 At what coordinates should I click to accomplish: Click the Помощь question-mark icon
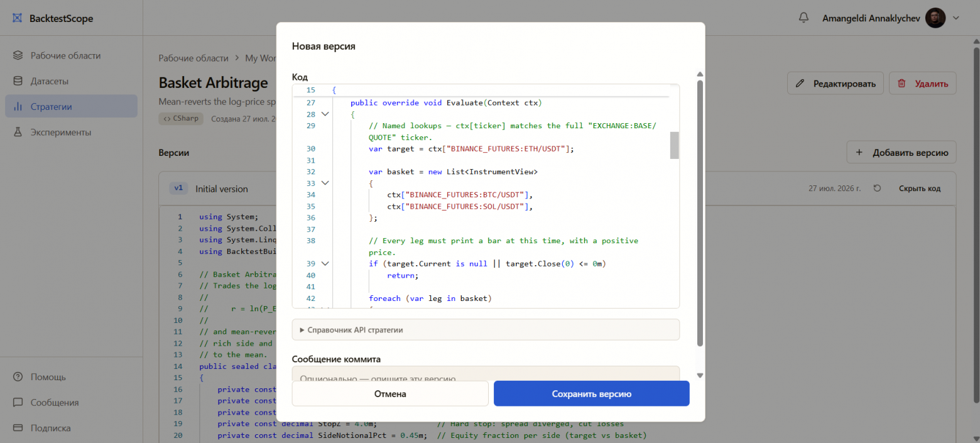coord(18,377)
